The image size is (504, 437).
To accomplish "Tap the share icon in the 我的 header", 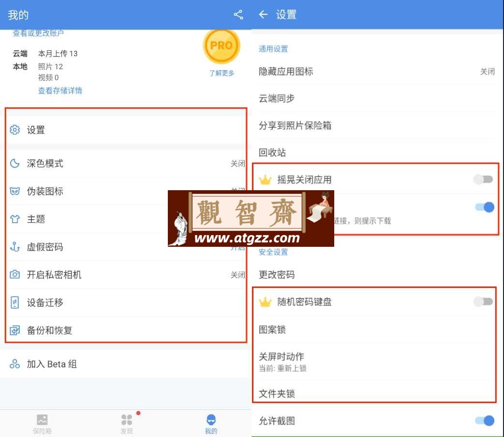I will coord(238,15).
